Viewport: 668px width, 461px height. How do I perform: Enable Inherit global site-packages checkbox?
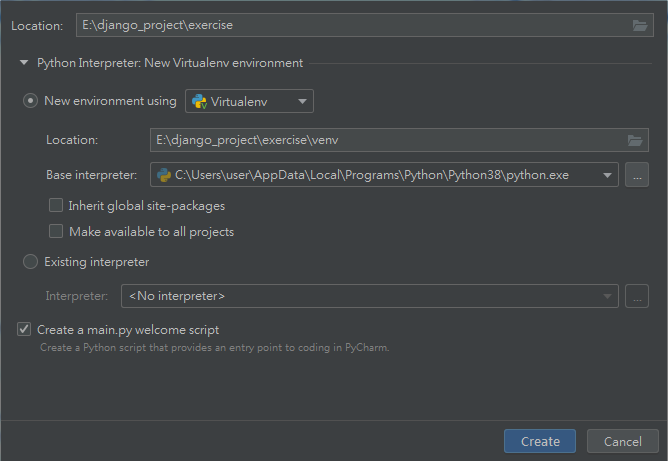tap(56, 206)
